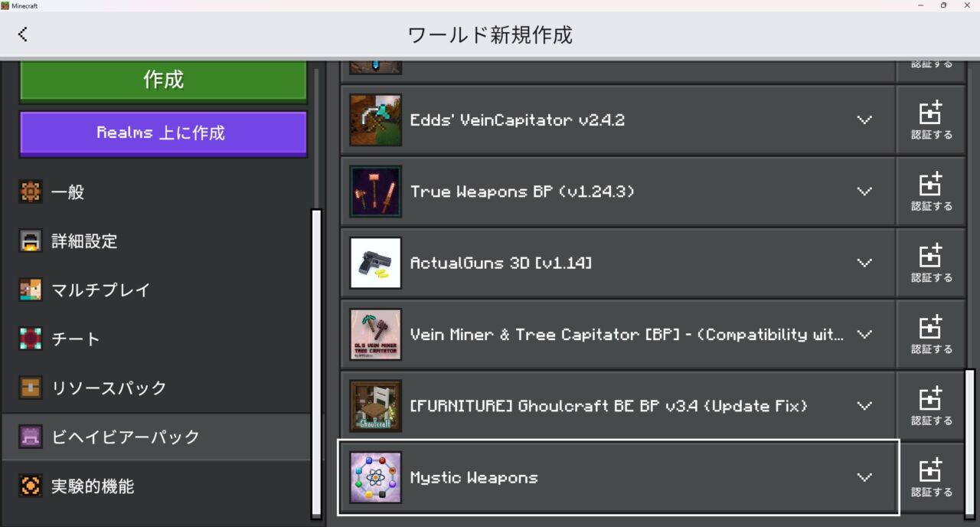Expand the Mystic Weapons pack details

tap(864, 476)
